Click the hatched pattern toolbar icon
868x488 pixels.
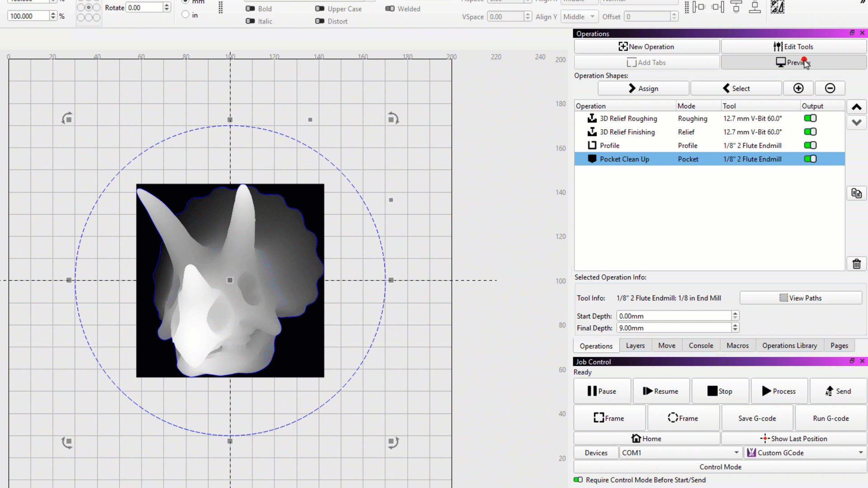pos(778,7)
